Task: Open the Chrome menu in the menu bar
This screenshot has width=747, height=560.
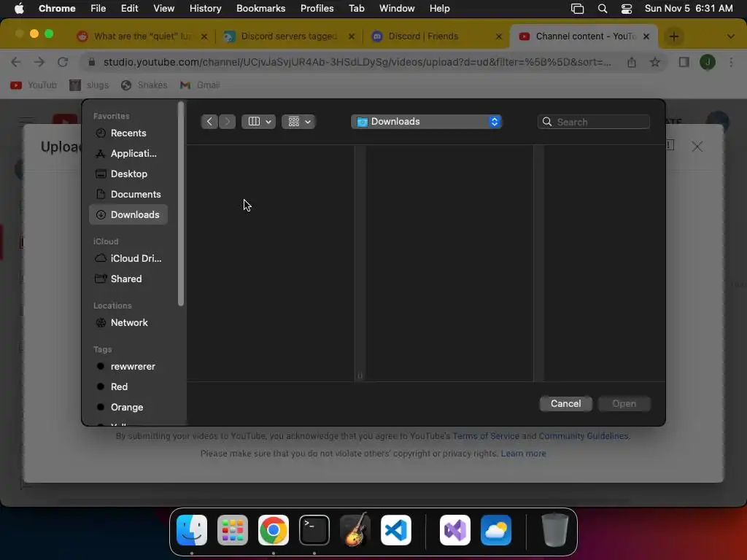Action: (57, 9)
